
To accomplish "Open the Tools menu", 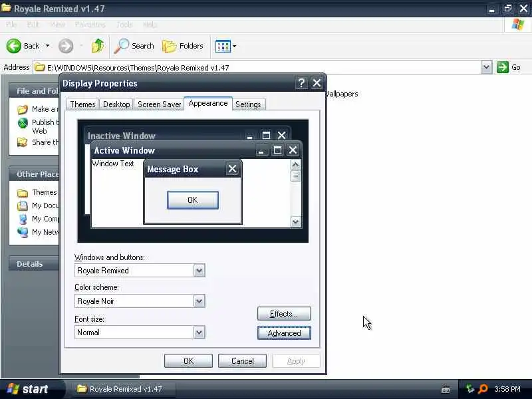I will (124, 25).
